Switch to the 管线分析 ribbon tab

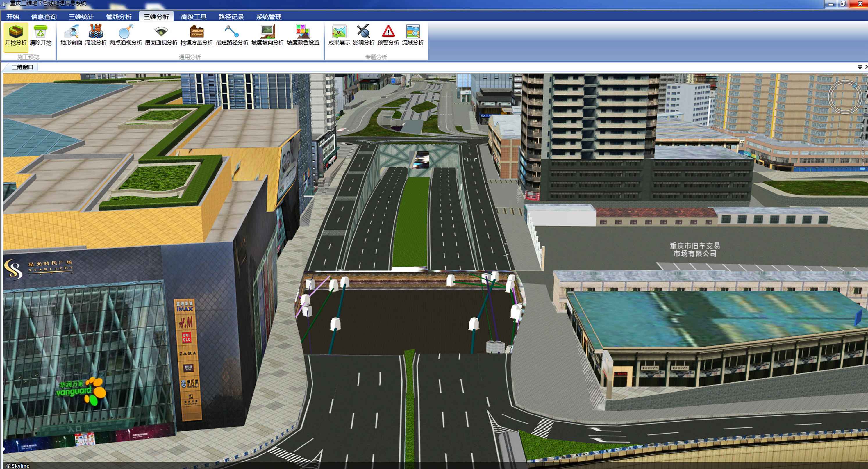pos(119,17)
